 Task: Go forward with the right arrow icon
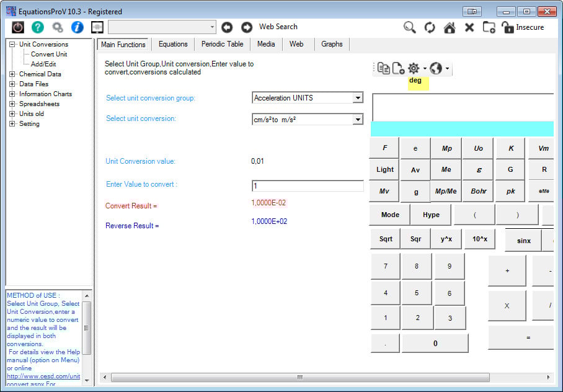pyautogui.click(x=247, y=27)
